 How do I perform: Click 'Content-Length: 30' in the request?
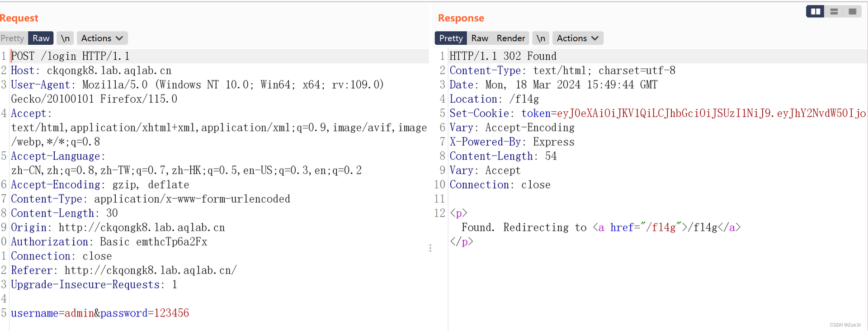64,213
